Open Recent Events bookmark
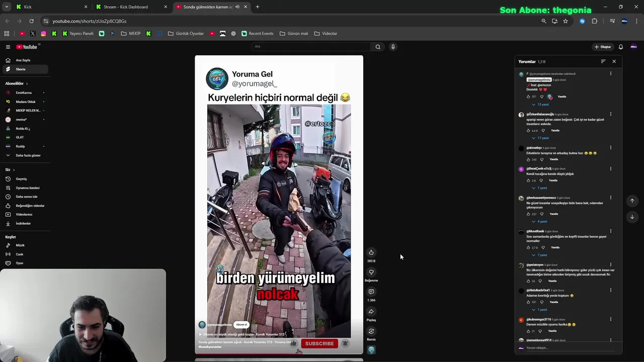 [258, 34]
